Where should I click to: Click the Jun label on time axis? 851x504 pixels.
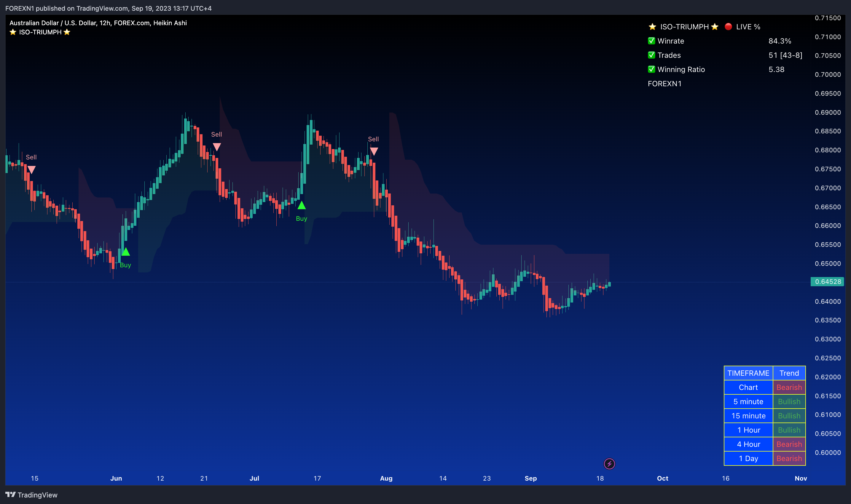coord(116,478)
